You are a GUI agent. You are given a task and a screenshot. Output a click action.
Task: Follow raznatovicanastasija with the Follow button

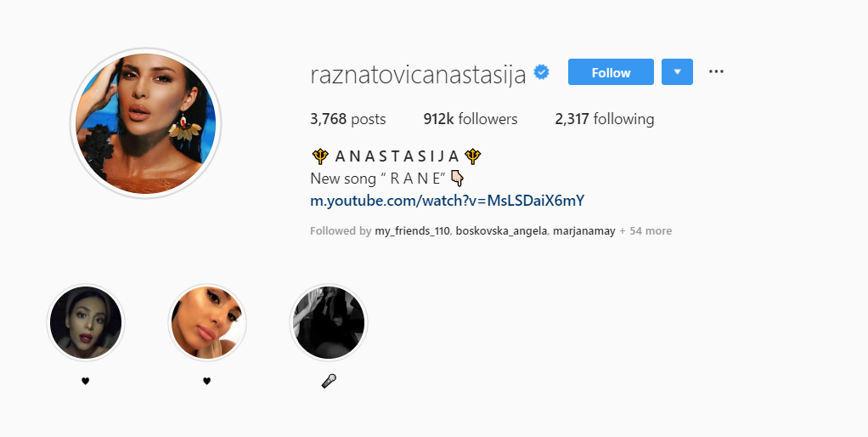click(611, 72)
